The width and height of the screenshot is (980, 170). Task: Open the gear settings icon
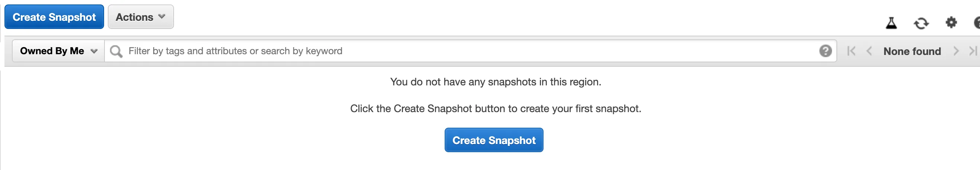[x=951, y=22]
